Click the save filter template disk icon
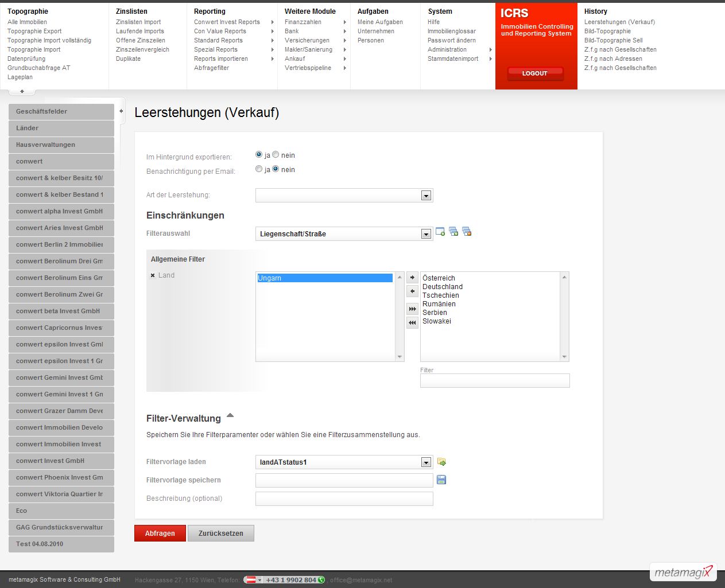 point(441,480)
